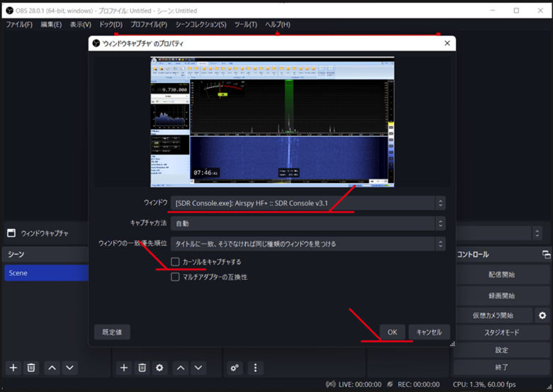Image resolution: width=553 pixels, height=392 pixels.
Task: Open the ヘルプ(H) menu
Action: 278,24
